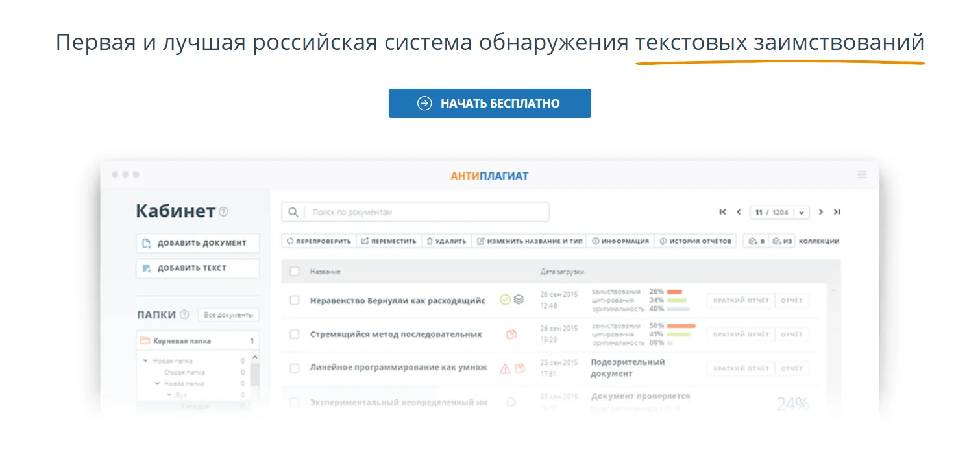This screenshot has height=472, width=980.
Task: Check the Линейное программирование document checkbox
Action: (x=295, y=368)
